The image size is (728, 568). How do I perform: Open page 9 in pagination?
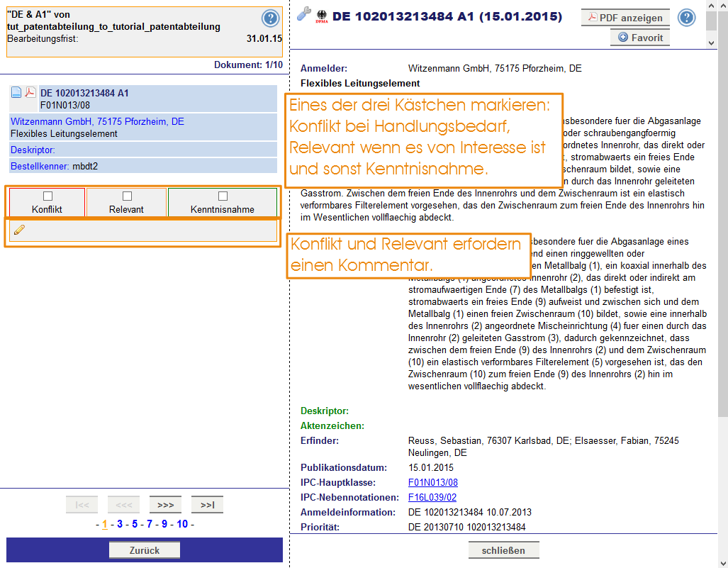164,524
